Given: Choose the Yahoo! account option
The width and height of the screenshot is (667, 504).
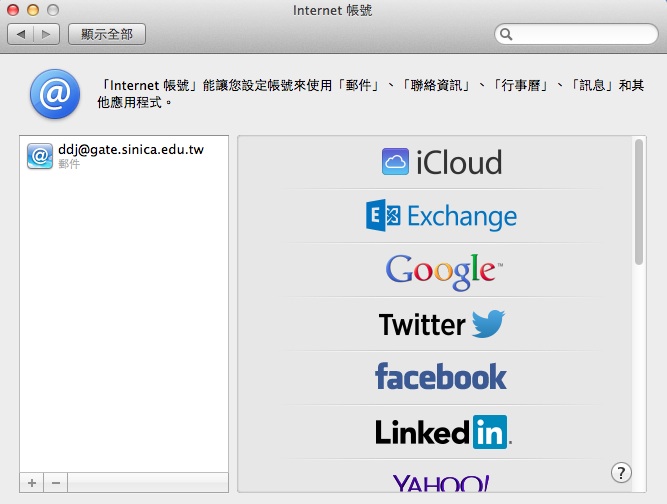Looking at the screenshot, I should point(441,483).
